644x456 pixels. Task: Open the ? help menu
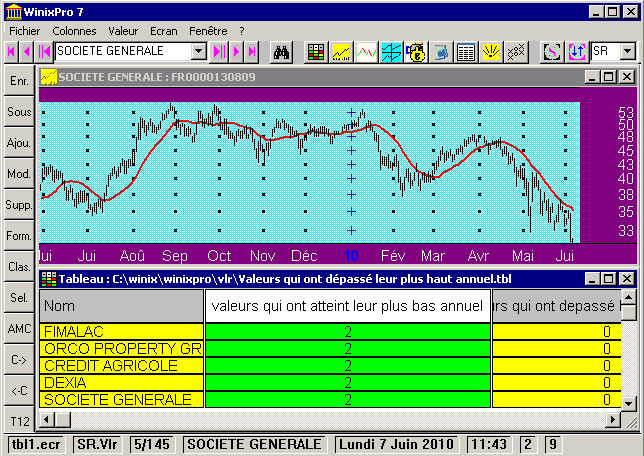point(242,31)
